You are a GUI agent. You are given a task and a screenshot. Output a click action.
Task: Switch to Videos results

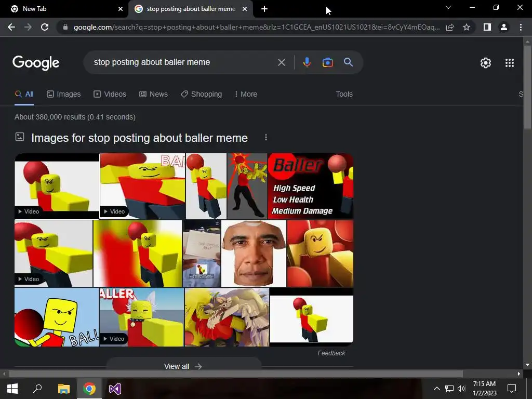point(110,95)
